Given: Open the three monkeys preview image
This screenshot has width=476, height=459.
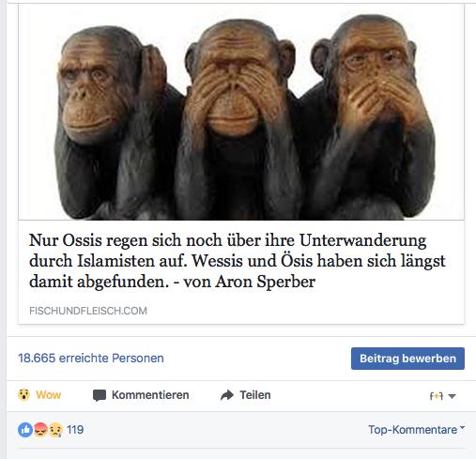Looking at the screenshot, I should pos(241,112).
